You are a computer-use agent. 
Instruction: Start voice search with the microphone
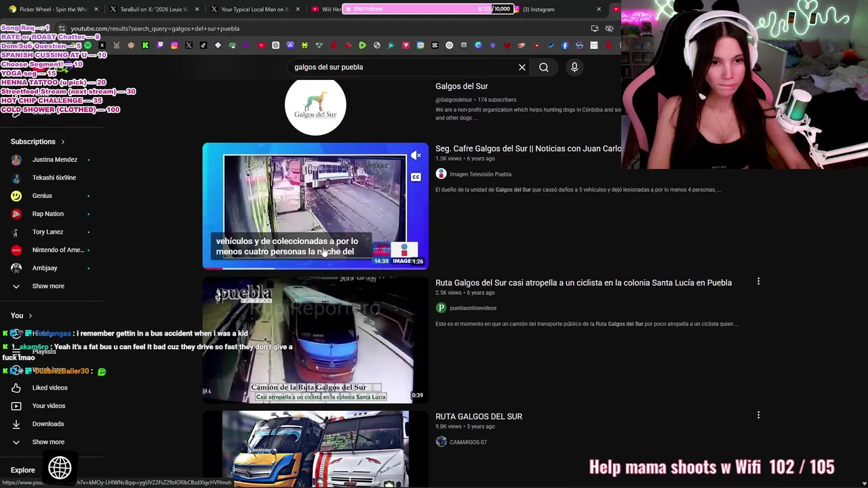(574, 67)
